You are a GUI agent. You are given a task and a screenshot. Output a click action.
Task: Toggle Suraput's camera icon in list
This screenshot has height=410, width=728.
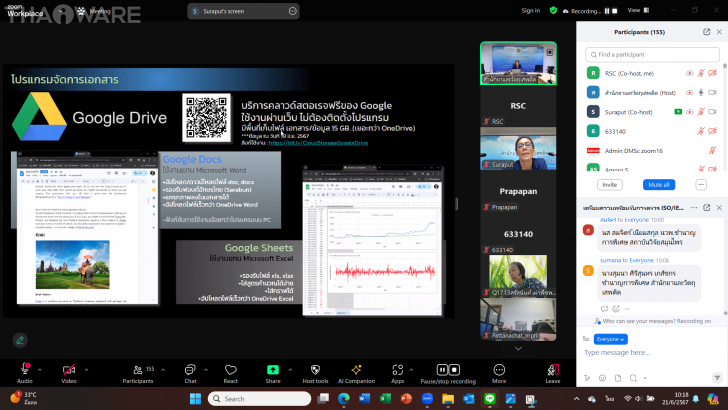tap(712, 111)
